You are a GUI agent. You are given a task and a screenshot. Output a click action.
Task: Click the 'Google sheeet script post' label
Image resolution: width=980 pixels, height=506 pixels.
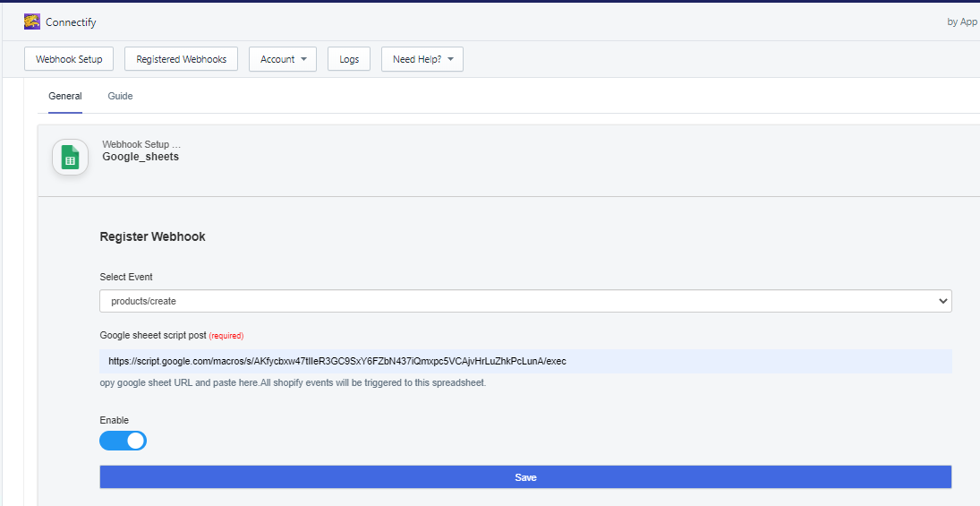(x=153, y=335)
